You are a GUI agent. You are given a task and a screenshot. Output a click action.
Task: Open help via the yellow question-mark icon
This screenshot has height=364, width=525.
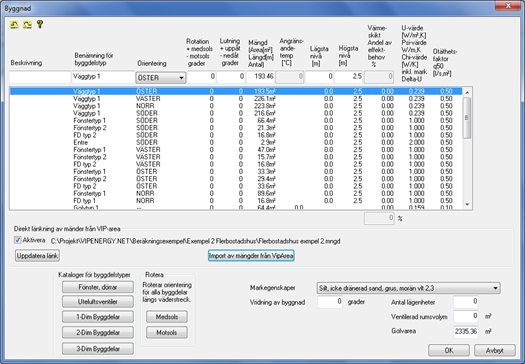tap(40, 24)
